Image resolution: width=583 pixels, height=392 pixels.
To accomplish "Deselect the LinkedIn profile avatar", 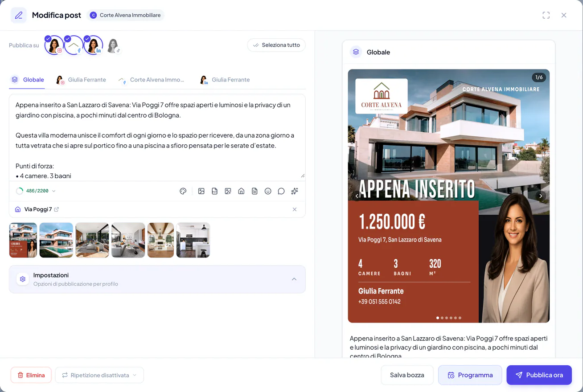I will tap(93, 45).
